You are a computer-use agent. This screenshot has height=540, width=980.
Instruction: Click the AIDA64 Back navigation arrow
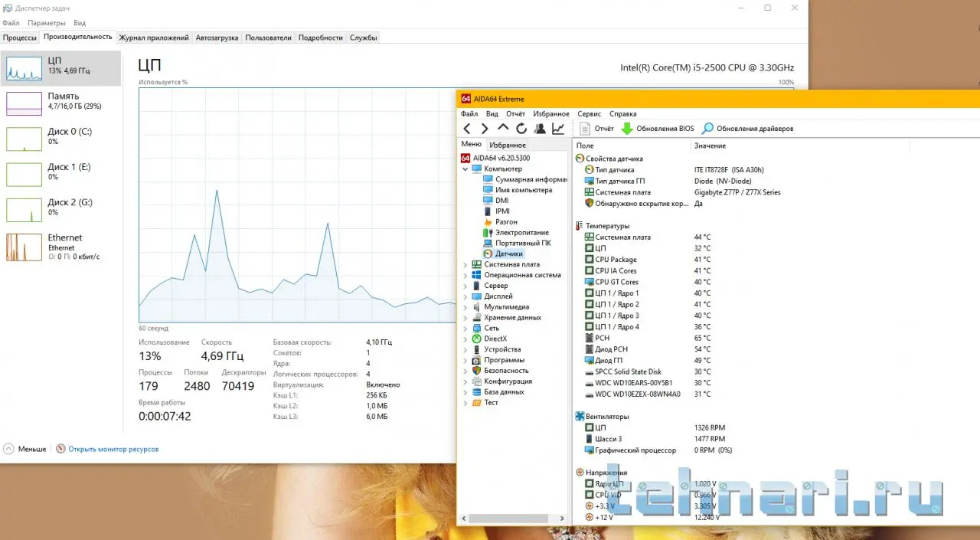point(467,129)
